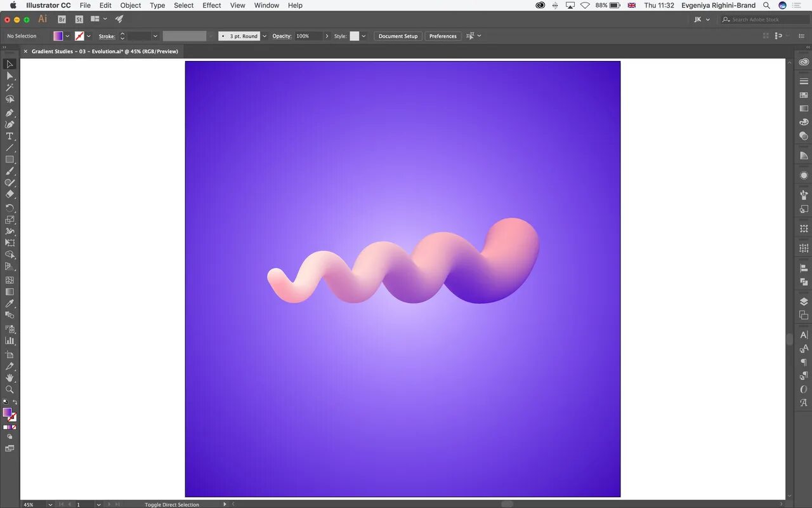The width and height of the screenshot is (812, 508).
Task: Select the Mesh tool
Action: click(10, 280)
